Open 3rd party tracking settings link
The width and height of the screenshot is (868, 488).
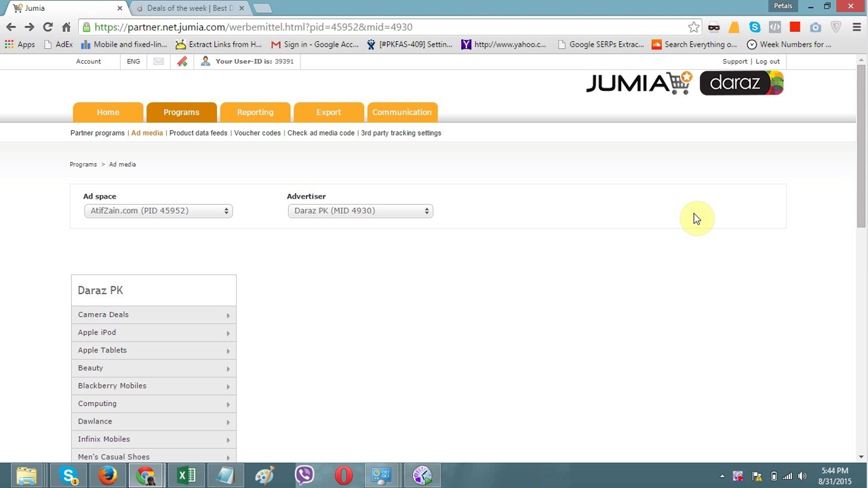pos(401,133)
